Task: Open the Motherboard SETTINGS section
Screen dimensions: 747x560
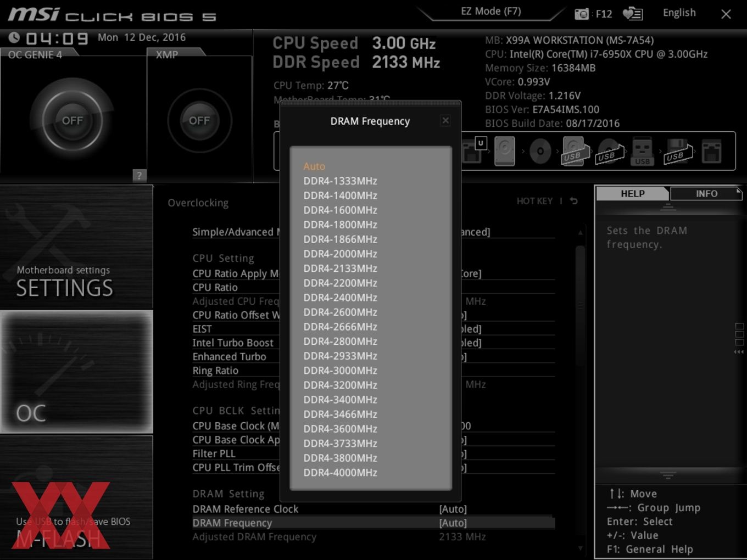Action: click(76, 247)
